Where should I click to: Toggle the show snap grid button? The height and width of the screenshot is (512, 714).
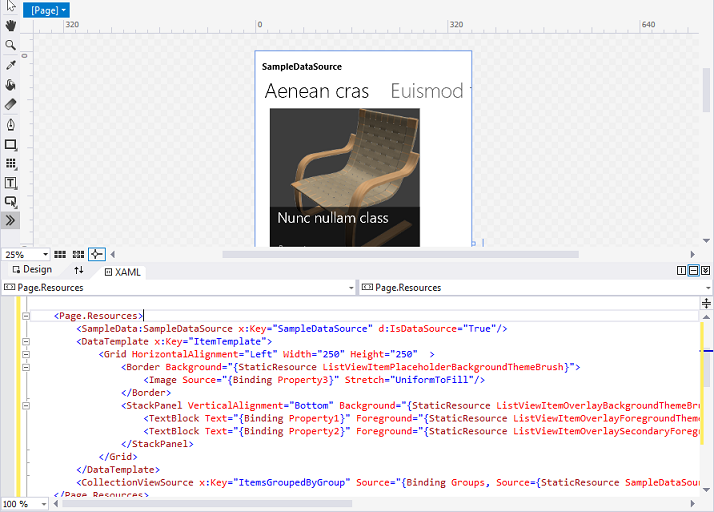60,254
